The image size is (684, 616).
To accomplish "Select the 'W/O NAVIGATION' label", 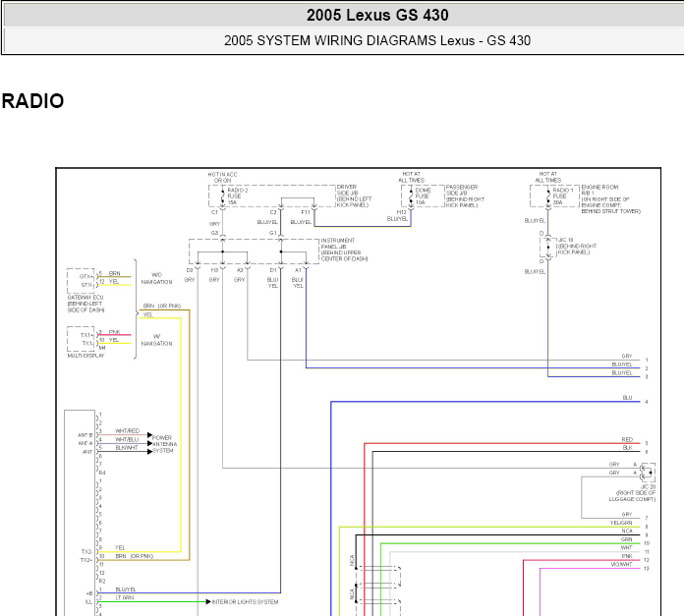I will 156,278.
